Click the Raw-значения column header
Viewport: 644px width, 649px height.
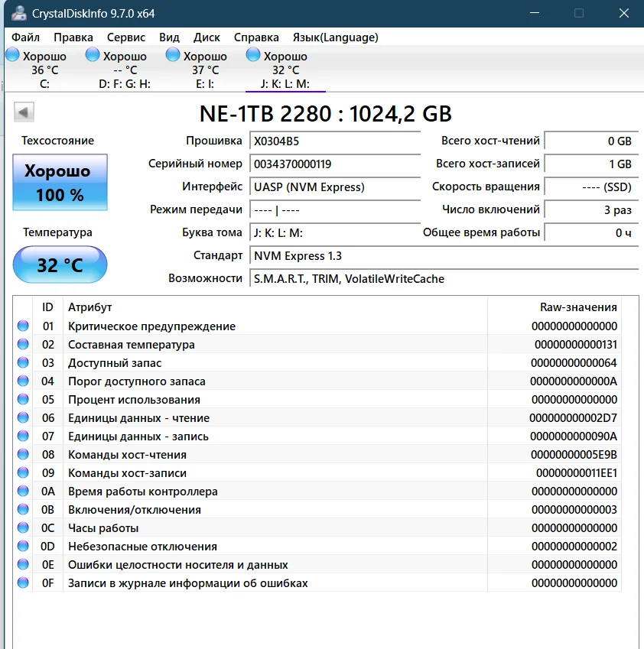point(577,307)
